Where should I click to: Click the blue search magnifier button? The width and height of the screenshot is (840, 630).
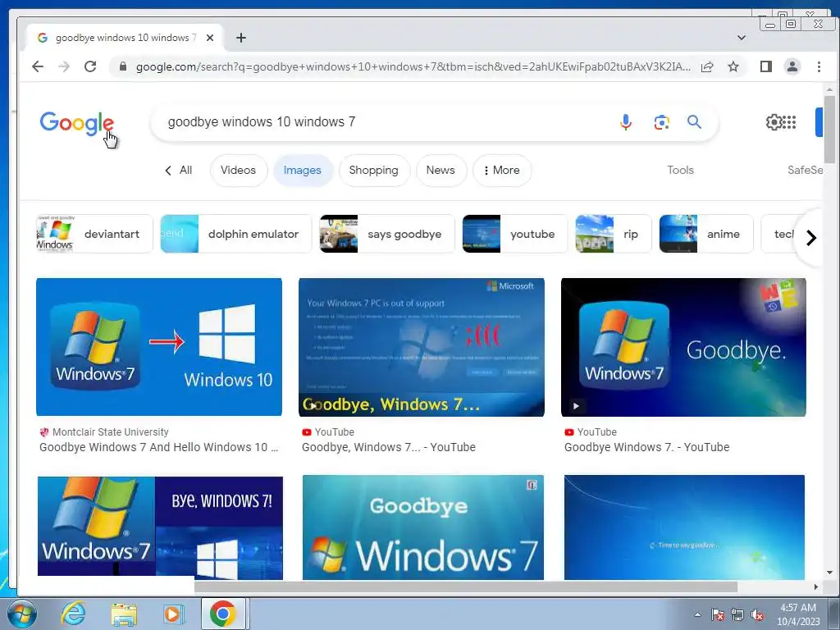tap(694, 122)
